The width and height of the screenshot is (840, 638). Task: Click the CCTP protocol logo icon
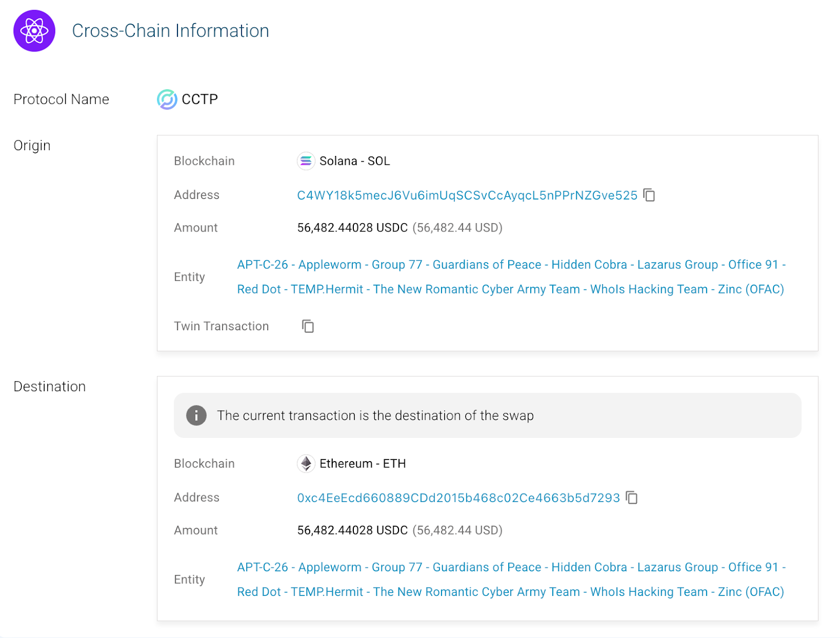167,99
